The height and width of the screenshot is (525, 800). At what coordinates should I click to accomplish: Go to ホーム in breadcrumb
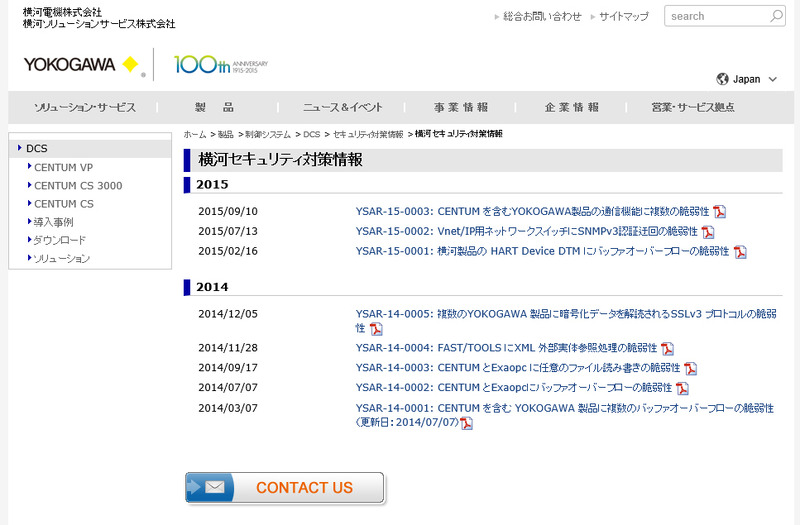[x=194, y=133]
